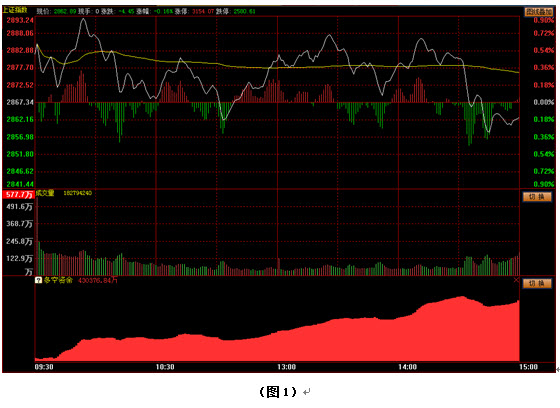
Task: Click the 09:30 time axis marker
Action: point(44,367)
